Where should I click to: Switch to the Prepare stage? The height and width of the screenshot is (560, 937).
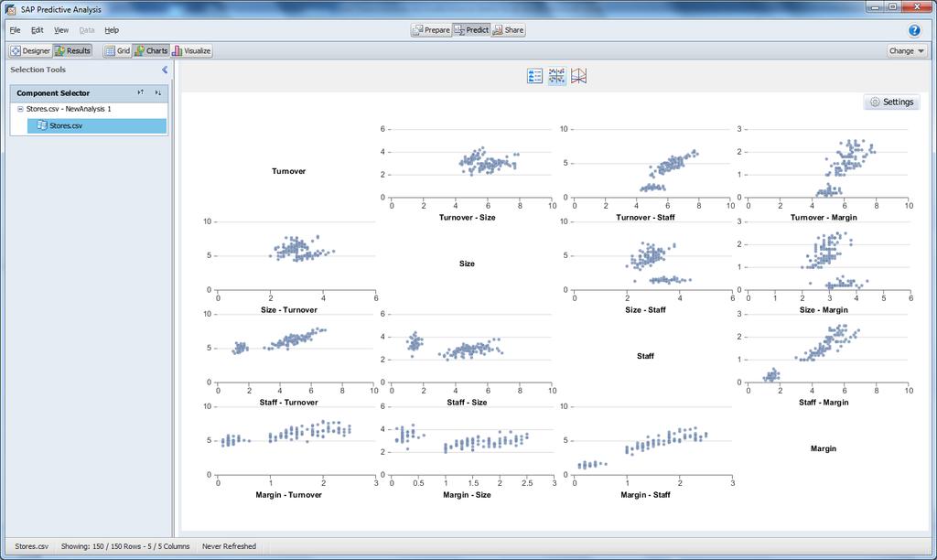(x=431, y=30)
